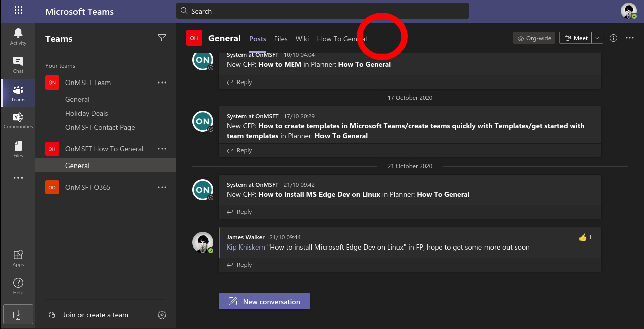Click Join or create a team
Screen dimensions: 644x329
(x=96, y=315)
